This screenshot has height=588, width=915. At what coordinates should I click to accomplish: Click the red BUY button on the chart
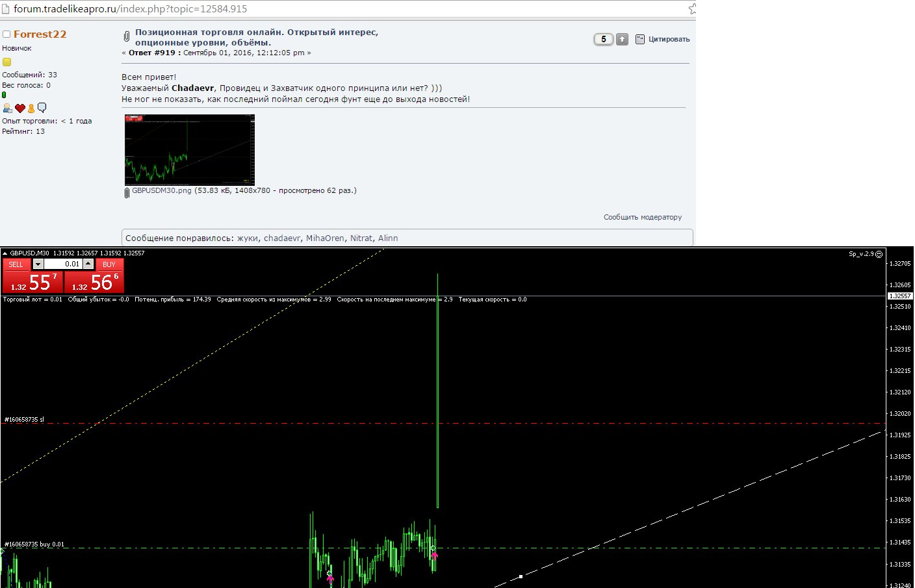click(x=109, y=264)
